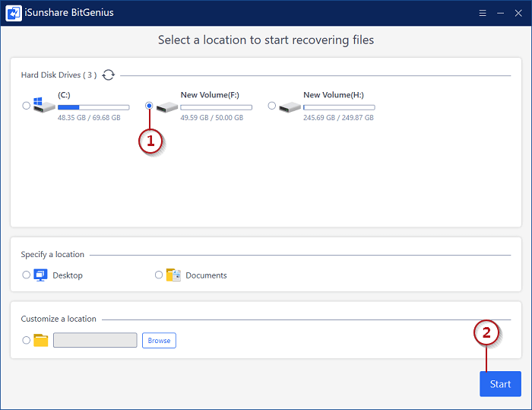532x410 pixels.
Task: Click the Documents folder icon
Action: pos(173,275)
